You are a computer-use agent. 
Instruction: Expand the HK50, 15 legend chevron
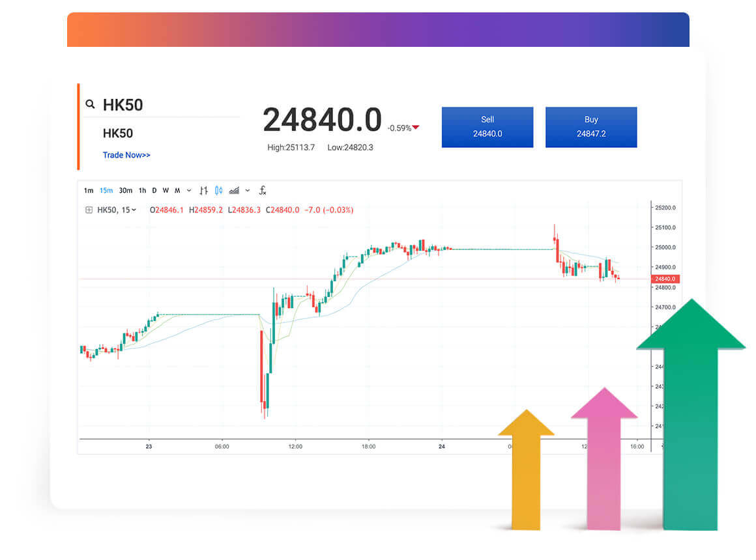click(134, 210)
